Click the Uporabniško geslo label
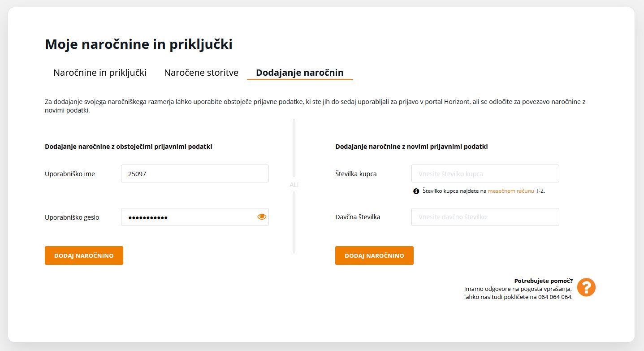Image resolution: width=644 pixels, height=351 pixels. [x=72, y=217]
